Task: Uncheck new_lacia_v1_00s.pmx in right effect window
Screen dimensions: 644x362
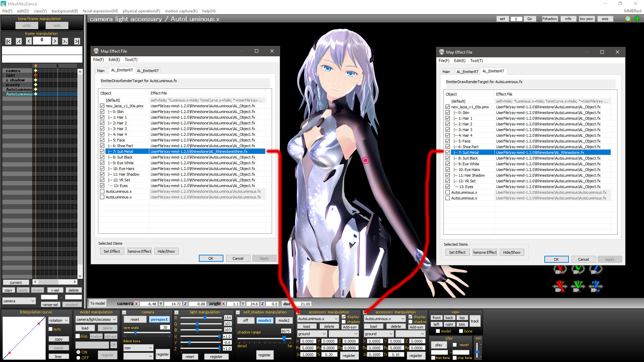Action: 447,107
